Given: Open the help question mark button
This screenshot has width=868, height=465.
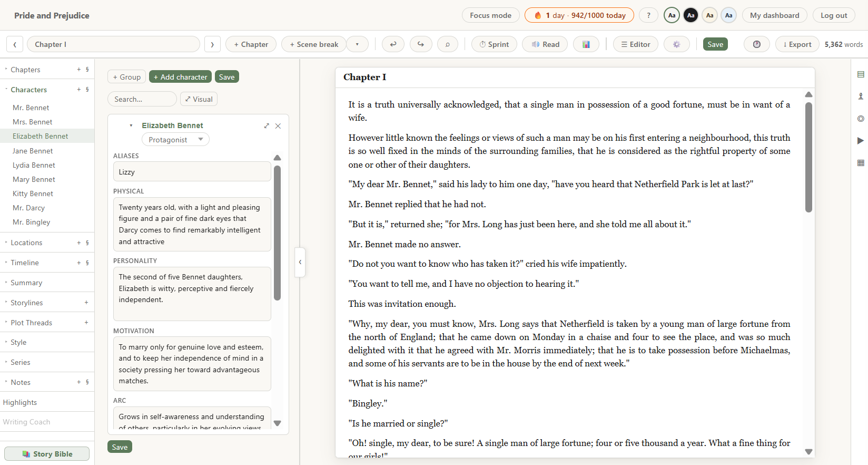Looking at the screenshot, I should 648,15.
